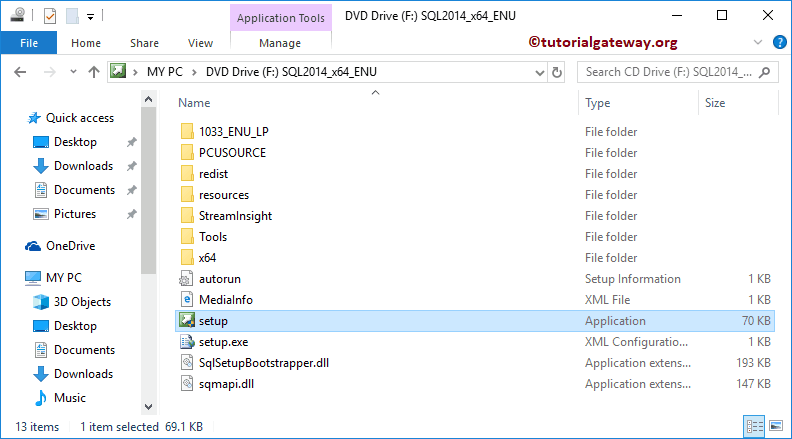Open the address bar history dropdown
The width and height of the screenshot is (792, 439).
click(x=539, y=73)
